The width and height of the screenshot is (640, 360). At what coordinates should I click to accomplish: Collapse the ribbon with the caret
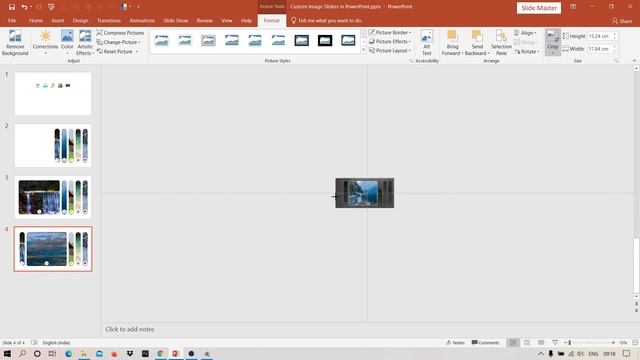pos(634,61)
